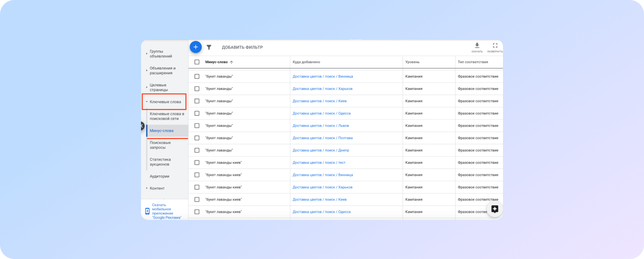Open the Доставка цветов / поиск / Львов link
Image resolution: width=644 pixels, height=259 pixels.
(x=321, y=126)
